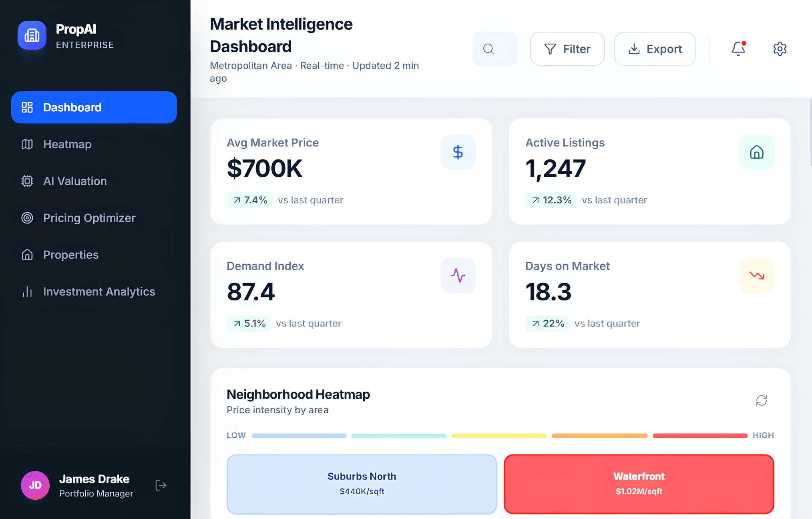Click the HIGH end of the price intensity scale
Viewport: 812px width, 519px height.
[x=763, y=435]
